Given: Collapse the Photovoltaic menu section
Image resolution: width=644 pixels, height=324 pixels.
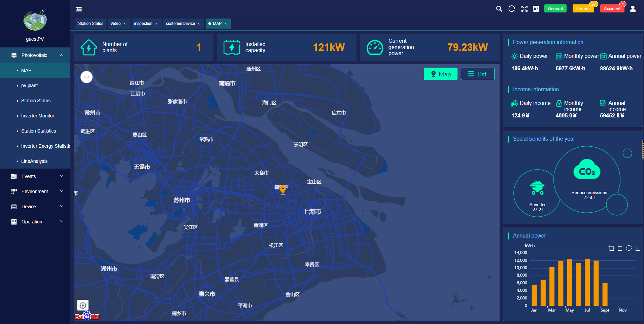Looking at the screenshot, I should click(x=62, y=55).
